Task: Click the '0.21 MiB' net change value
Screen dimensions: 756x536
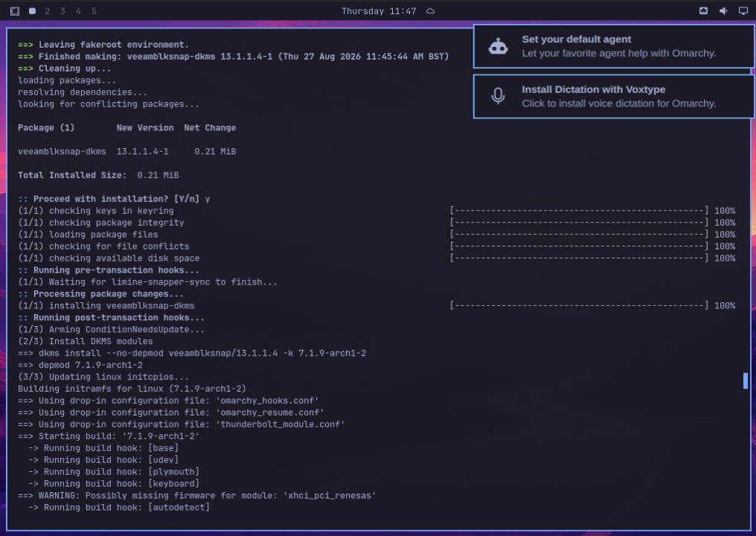Action: tap(215, 151)
